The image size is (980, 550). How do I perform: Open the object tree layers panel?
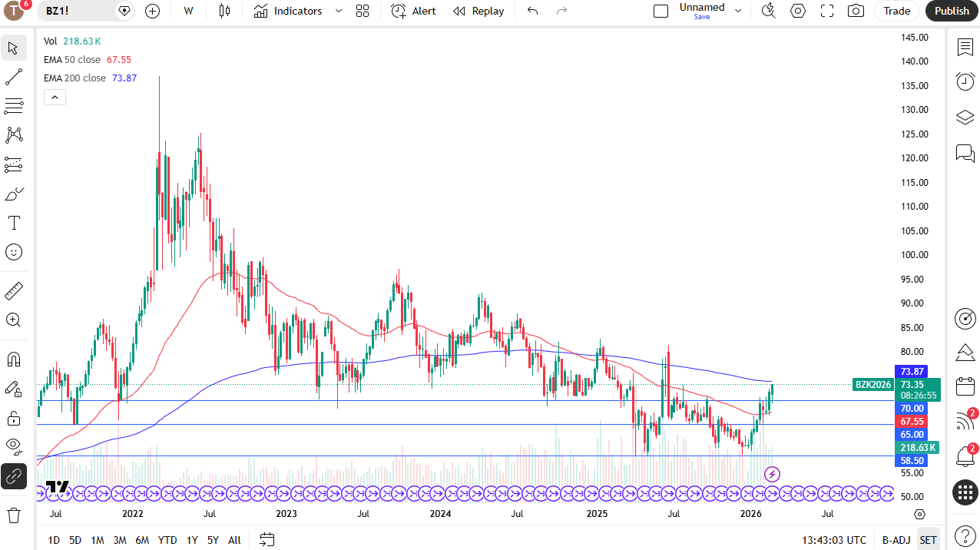pyautogui.click(x=965, y=117)
